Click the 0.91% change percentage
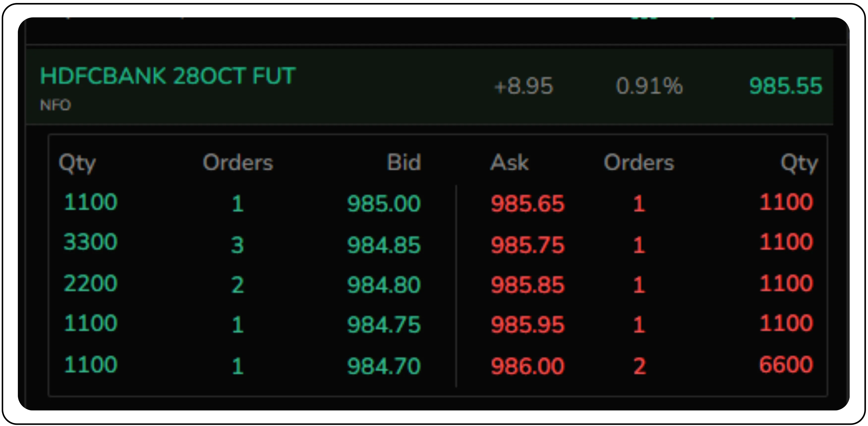This screenshot has height=426, width=868. pyautogui.click(x=649, y=86)
